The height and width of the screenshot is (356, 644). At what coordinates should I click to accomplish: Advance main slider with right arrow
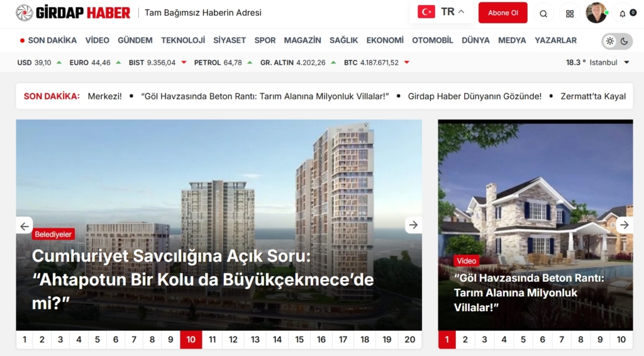pyautogui.click(x=413, y=225)
